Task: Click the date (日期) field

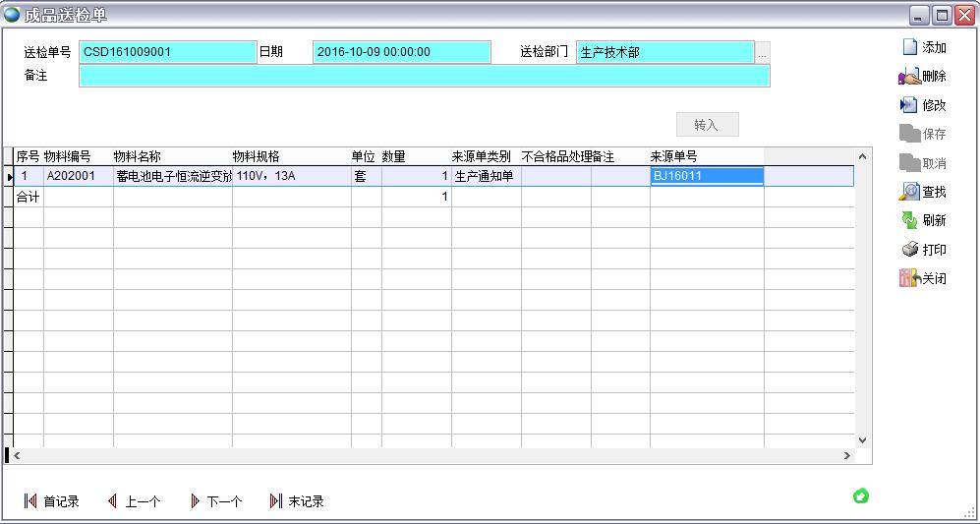Action: 401,52
